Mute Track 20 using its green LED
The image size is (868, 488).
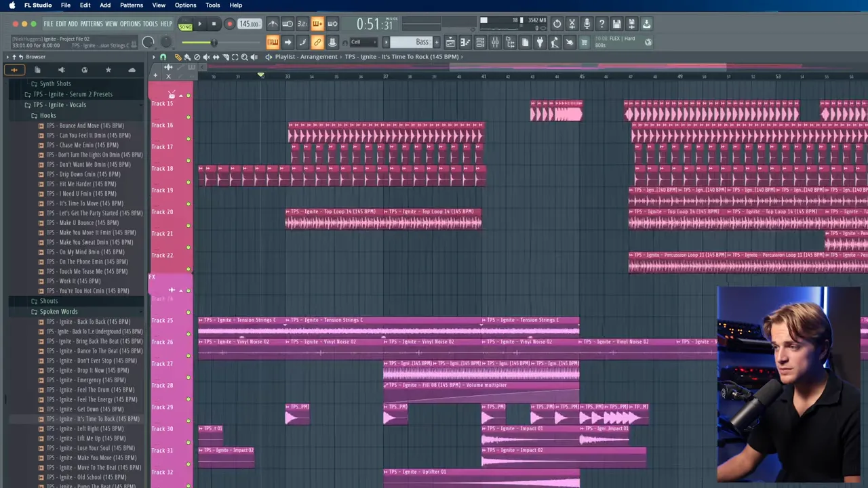pos(189,204)
